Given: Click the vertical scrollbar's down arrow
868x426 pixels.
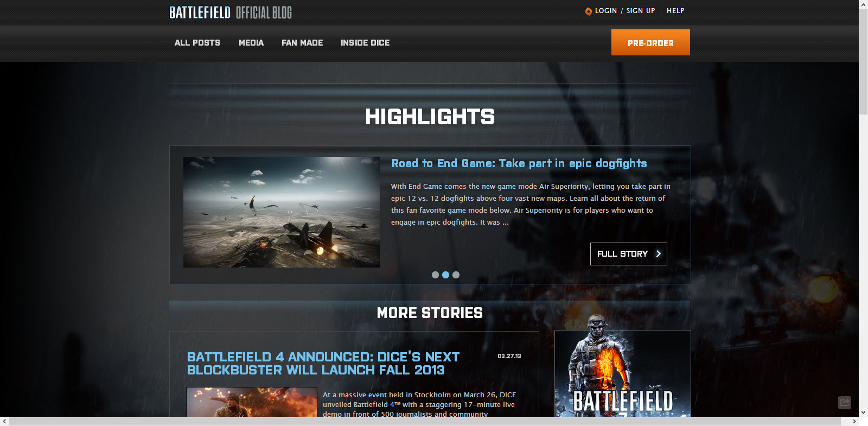Looking at the screenshot, I should point(863,412).
